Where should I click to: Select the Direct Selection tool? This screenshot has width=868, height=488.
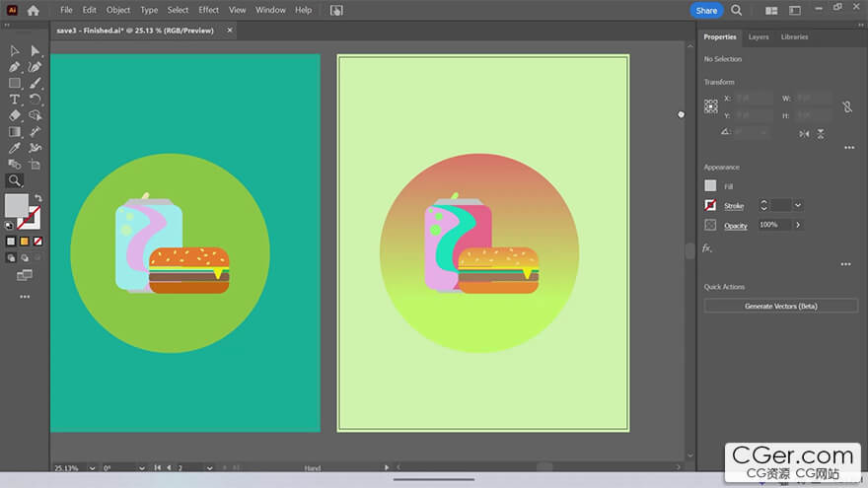36,51
